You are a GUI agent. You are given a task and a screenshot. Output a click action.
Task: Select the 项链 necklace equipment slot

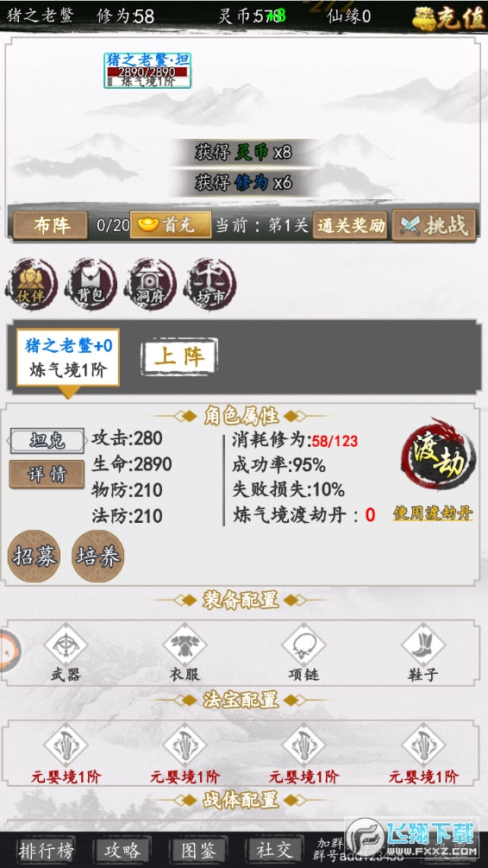point(303,652)
